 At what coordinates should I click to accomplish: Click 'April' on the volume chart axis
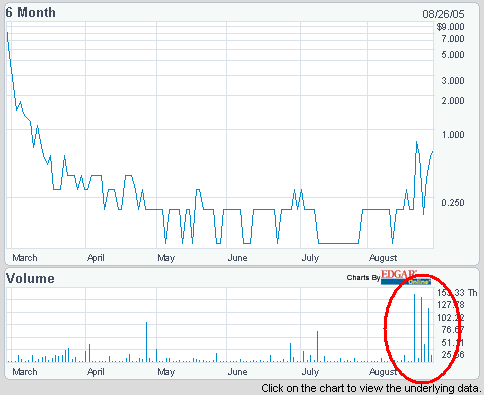pyautogui.click(x=96, y=372)
